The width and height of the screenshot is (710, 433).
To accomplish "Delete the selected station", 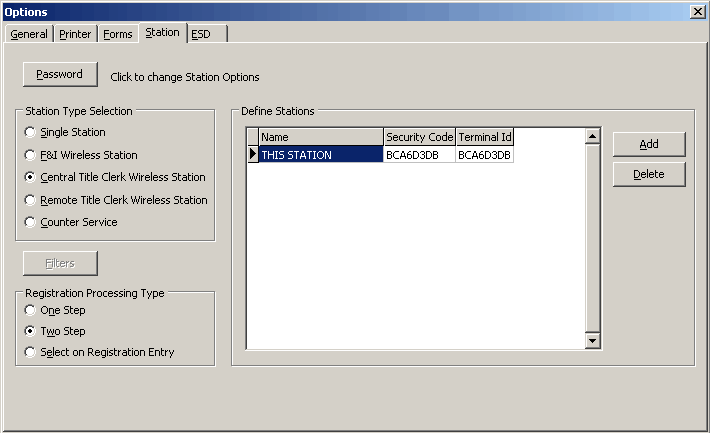I will (649, 174).
